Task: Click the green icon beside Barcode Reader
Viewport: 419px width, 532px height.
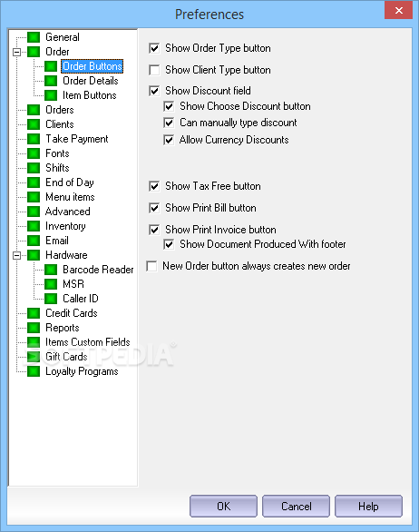Action: (51, 270)
